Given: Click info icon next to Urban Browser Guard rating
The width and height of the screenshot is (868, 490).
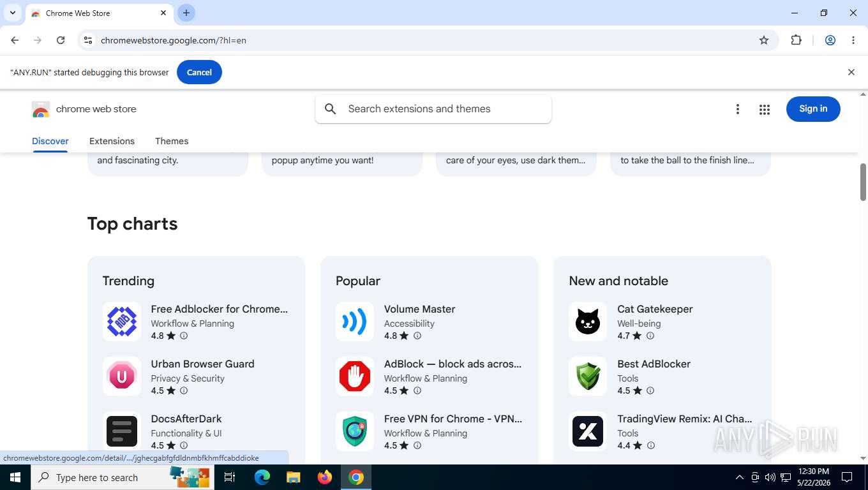Looking at the screenshot, I should click(x=184, y=390).
